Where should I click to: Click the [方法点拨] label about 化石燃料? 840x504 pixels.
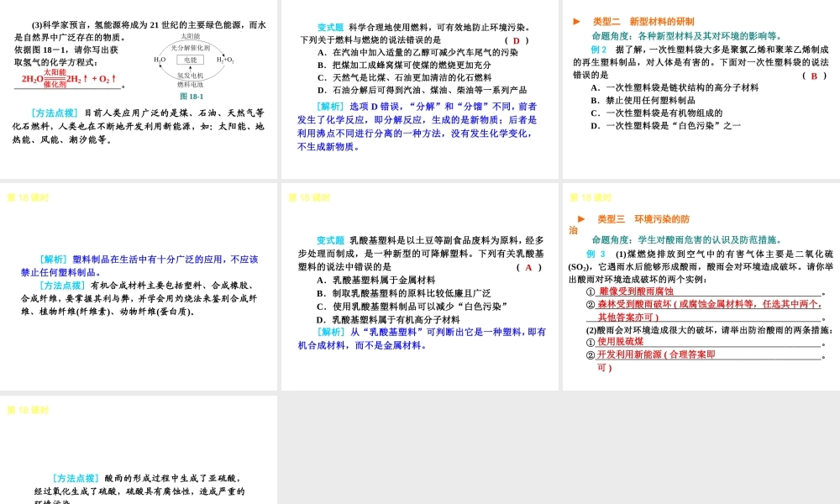(55, 113)
